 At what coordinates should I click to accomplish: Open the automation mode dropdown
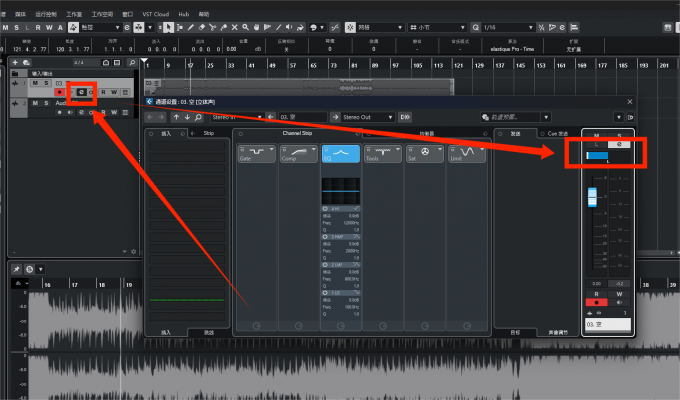point(100,27)
